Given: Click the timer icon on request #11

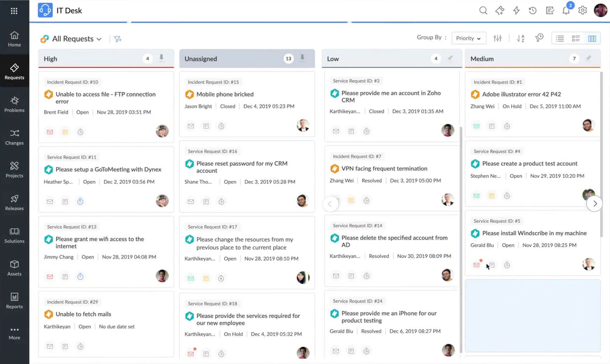Looking at the screenshot, I should click(x=80, y=202).
